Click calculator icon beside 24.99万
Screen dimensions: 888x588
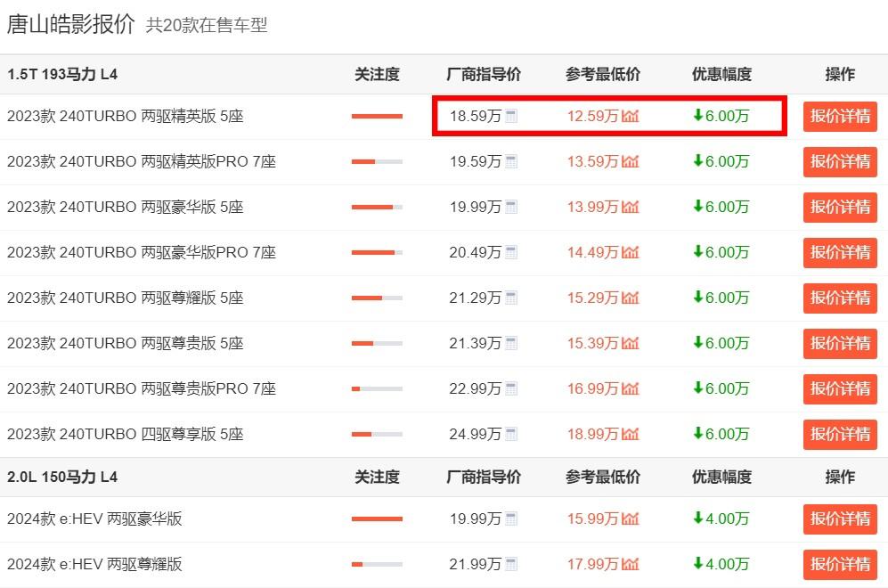(x=511, y=434)
